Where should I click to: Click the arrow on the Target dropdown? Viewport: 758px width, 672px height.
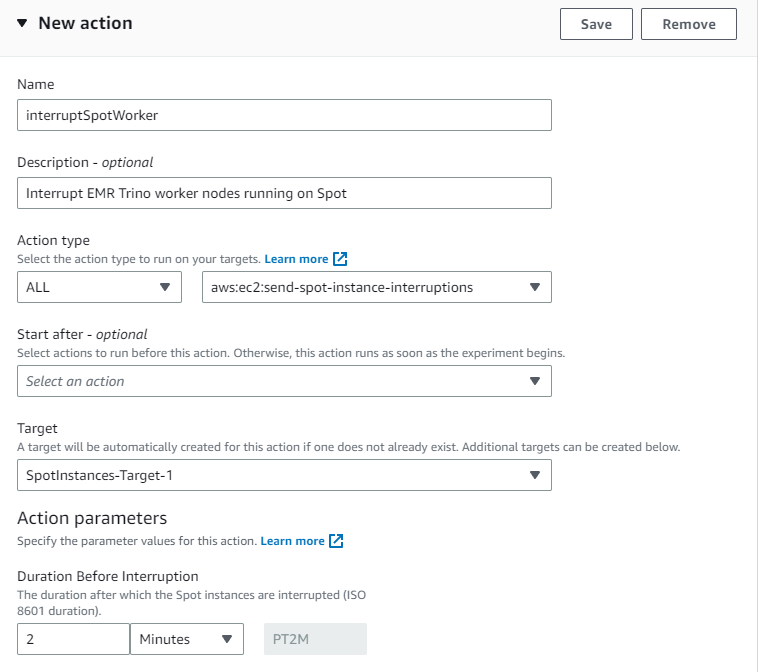(535, 475)
